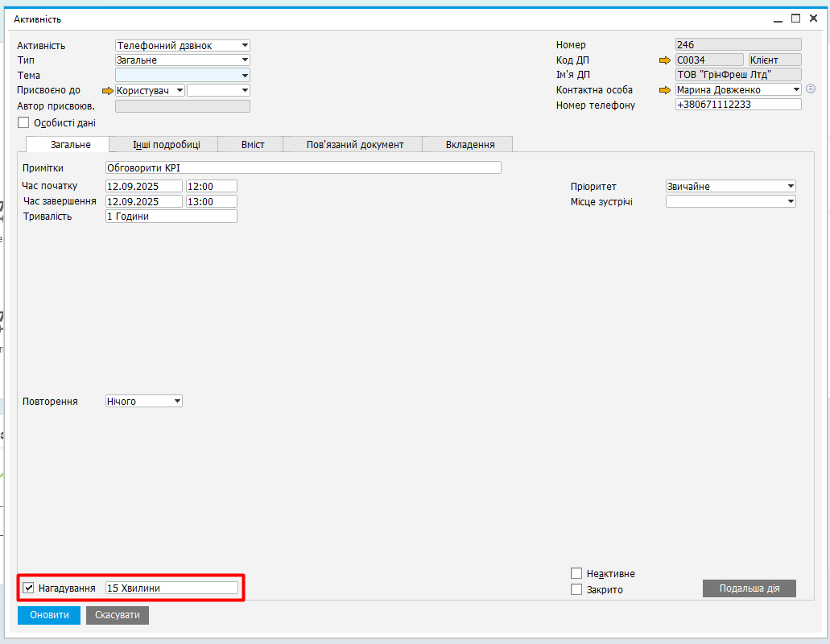Open the round details icon after Марина Довженко
The image size is (830, 644).
(x=811, y=89)
